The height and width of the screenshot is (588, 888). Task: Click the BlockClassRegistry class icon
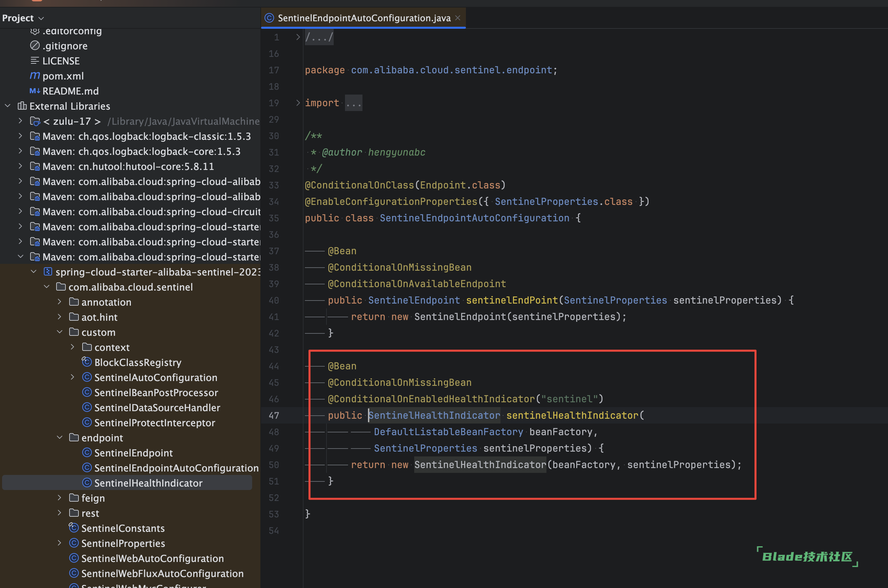87,362
